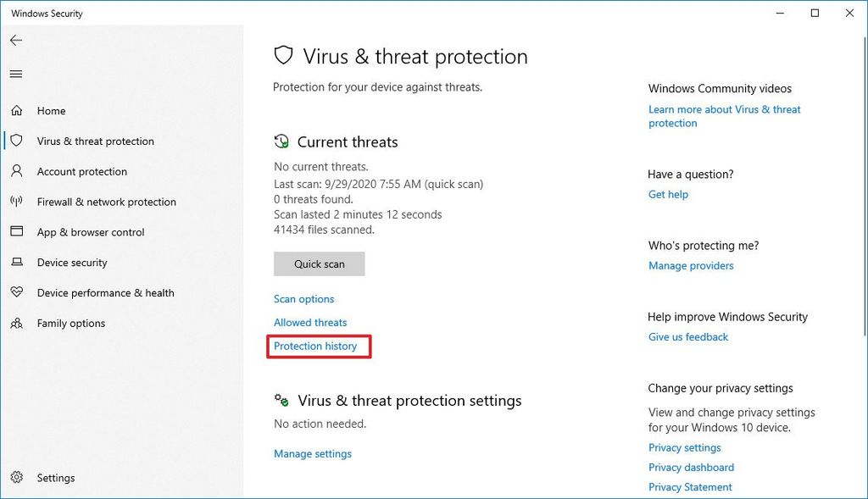Open Allowed threats
The image size is (868, 499).
coord(309,322)
